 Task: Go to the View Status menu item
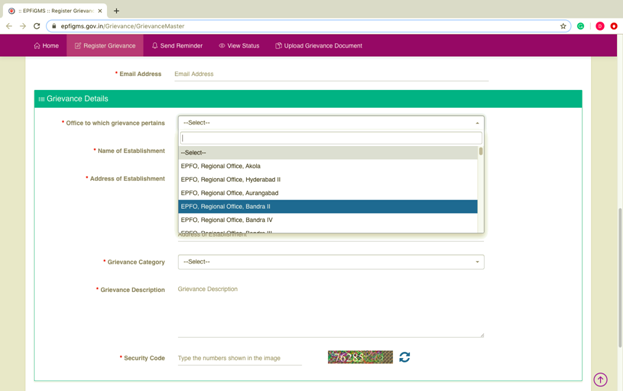(x=239, y=46)
